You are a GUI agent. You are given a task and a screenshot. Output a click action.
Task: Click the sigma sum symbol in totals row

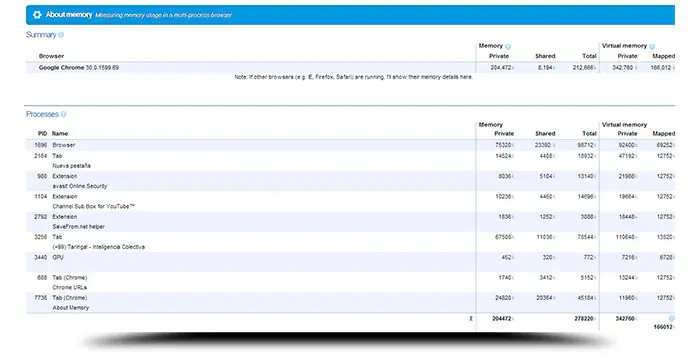coord(471,319)
